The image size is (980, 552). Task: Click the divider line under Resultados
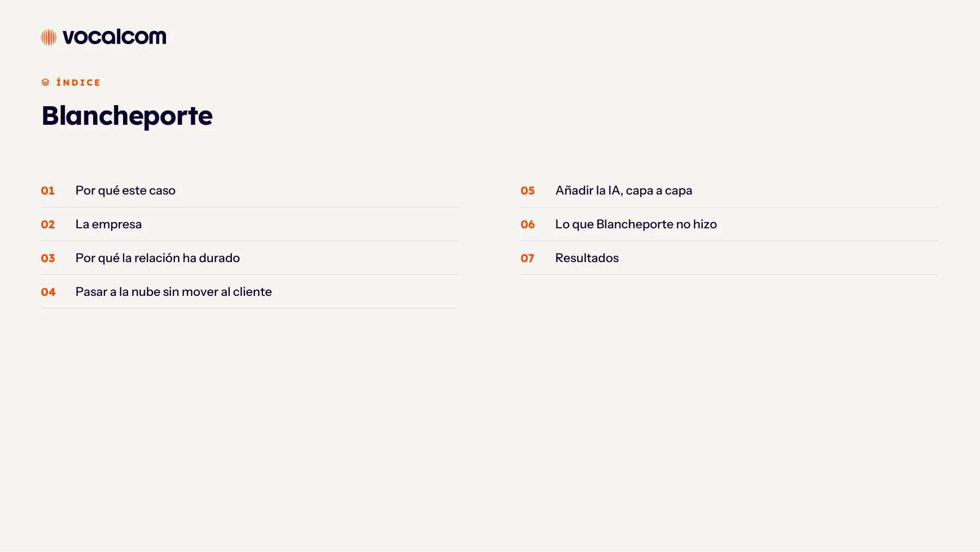730,275
